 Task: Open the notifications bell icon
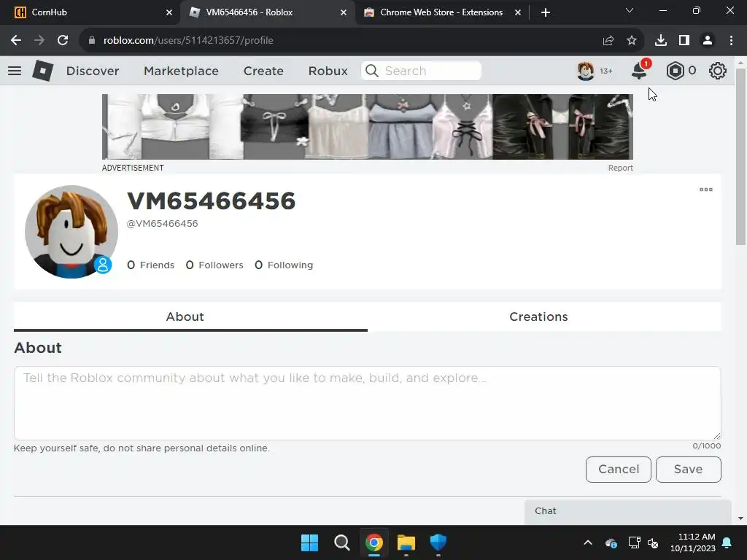640,71
